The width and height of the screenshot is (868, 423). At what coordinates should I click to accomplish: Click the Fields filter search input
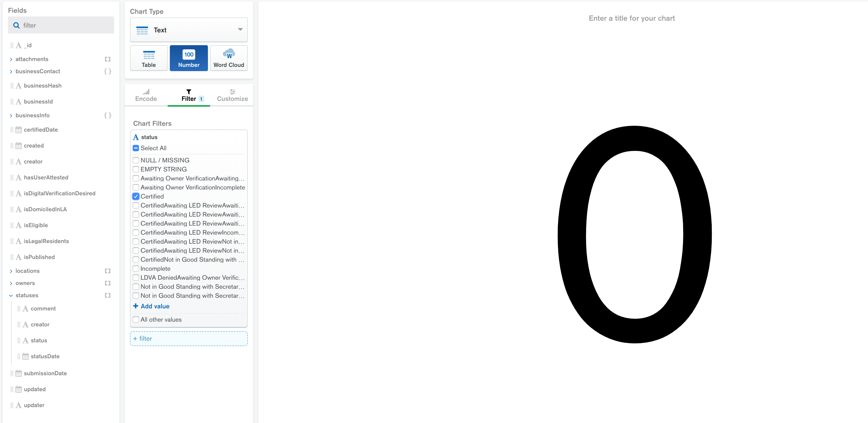coord(61,25)
